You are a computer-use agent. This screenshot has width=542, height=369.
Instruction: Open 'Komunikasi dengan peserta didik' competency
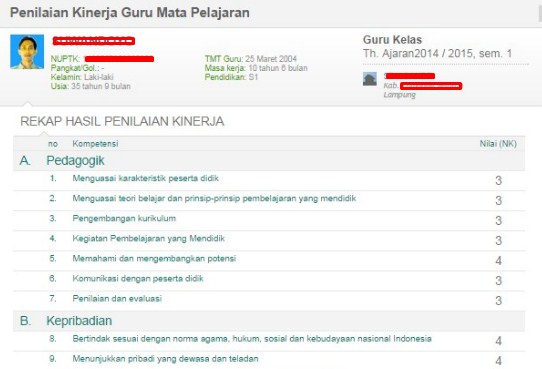click(x=138, y=278)
